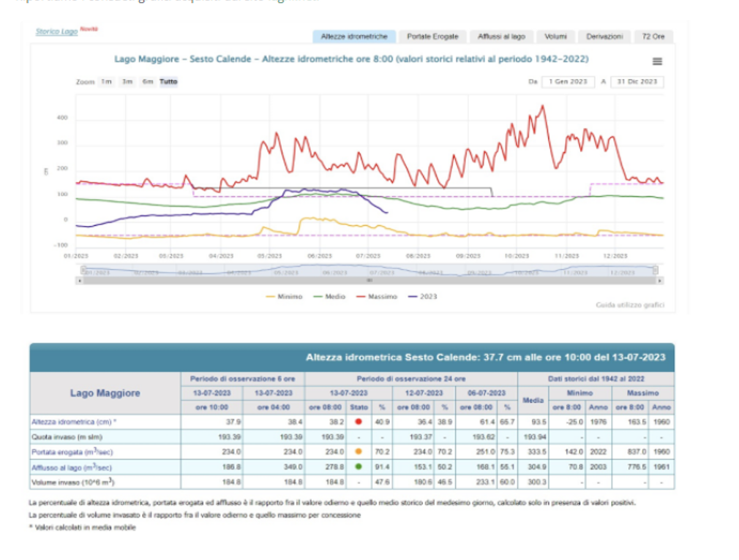Click the Lago Maggiore table header
The width and height of the screenshot is (739, 560).
(x=105, y=393)
